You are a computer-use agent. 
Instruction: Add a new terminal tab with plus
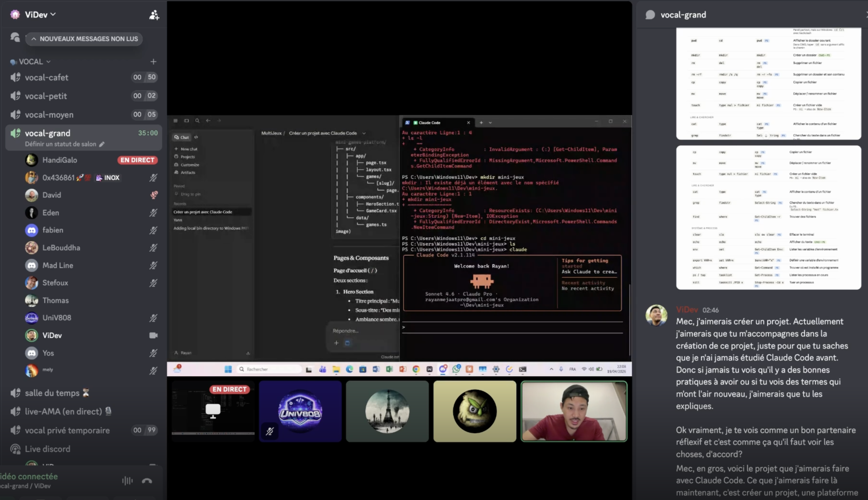click(x=481, y=123)
